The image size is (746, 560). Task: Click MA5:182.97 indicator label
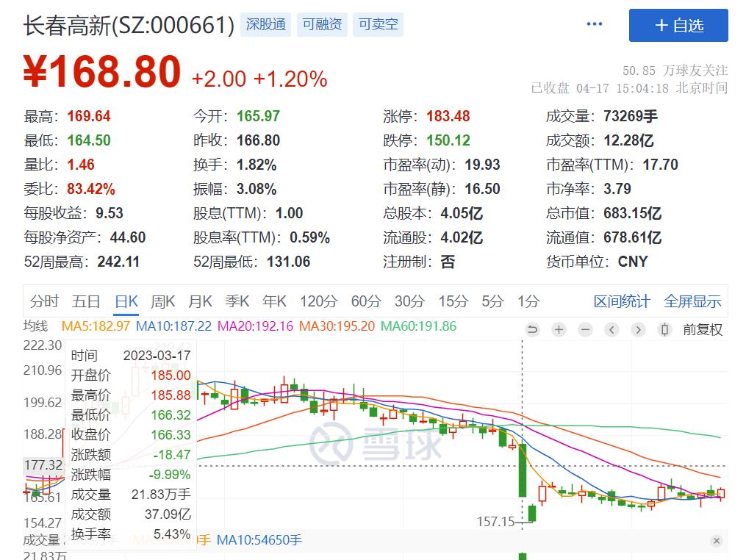coord(96,326)
